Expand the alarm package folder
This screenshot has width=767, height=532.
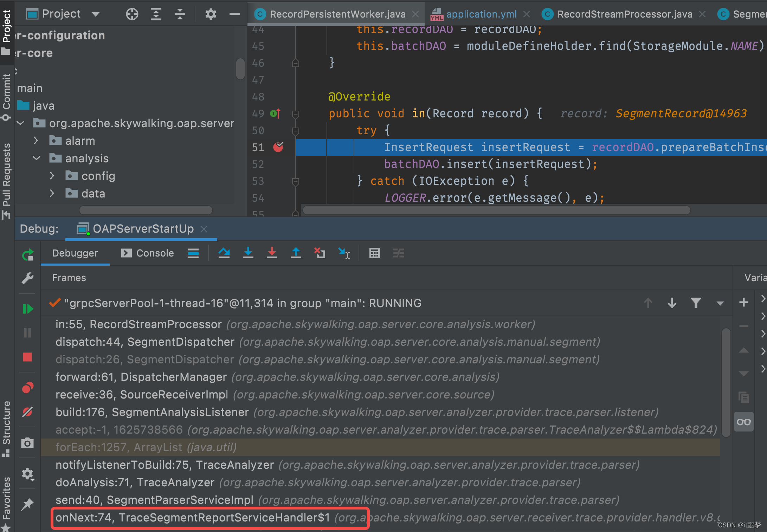(36, 141)
